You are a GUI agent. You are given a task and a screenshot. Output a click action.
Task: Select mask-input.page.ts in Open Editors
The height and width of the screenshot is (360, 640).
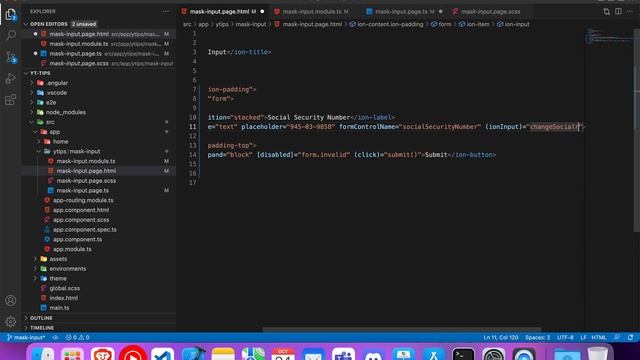pyautogui.click(x=76, y=53)
